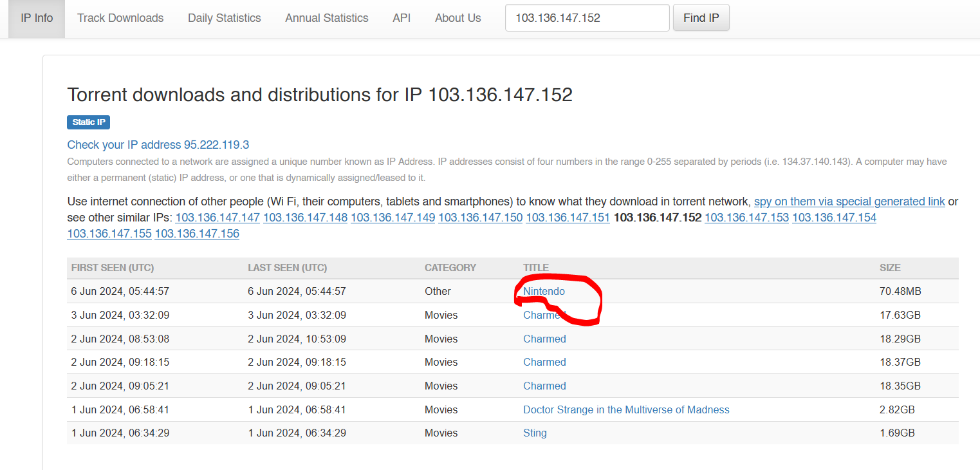Open the 18.37GB Charmed torrent title

pyautogui.click(x=544, y=362)
